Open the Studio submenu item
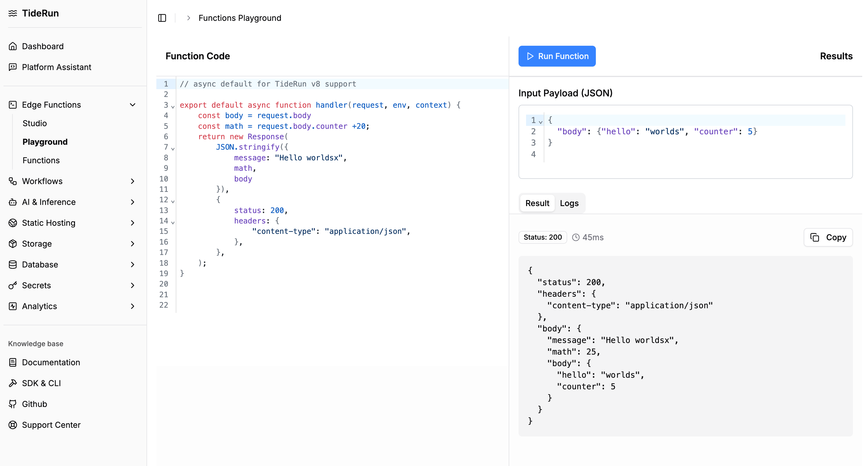 coord(35,123)
